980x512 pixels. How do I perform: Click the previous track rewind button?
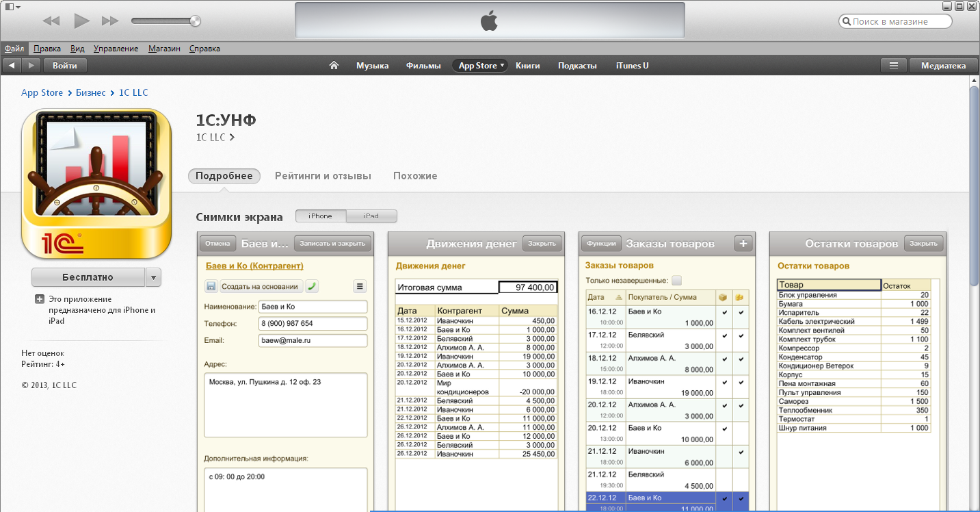point(51,21)
